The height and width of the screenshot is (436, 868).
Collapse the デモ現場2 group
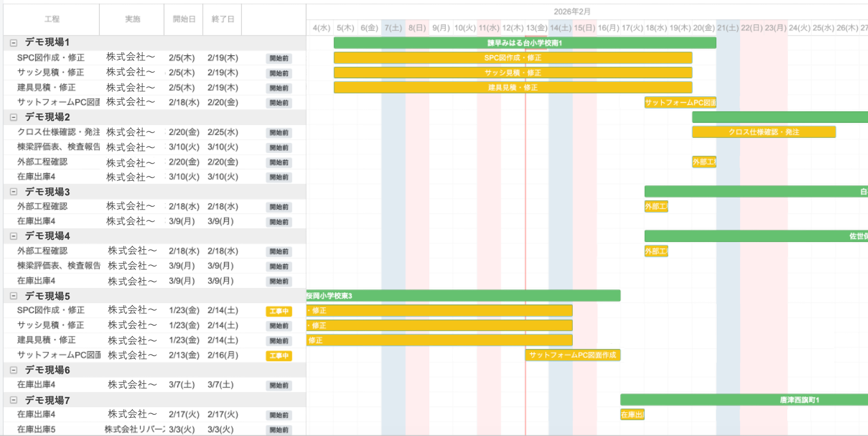(14, 117)
